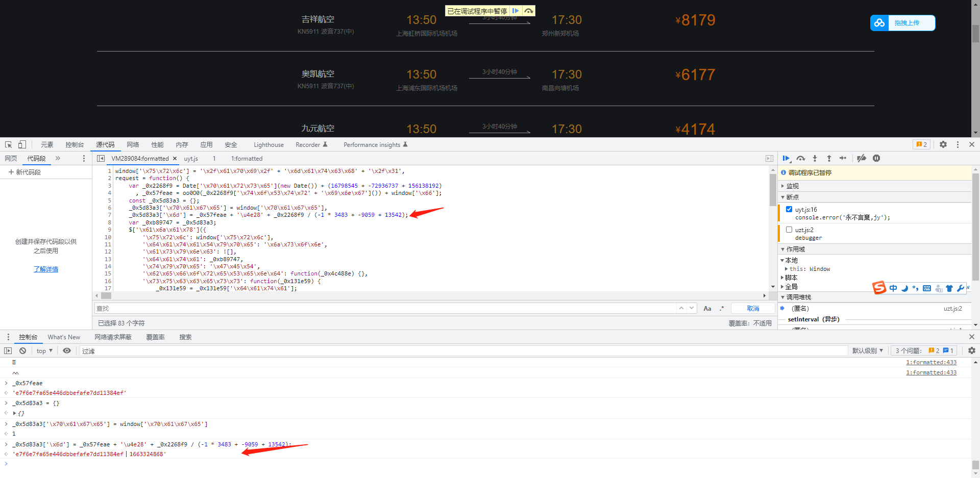
Task: Step over from the paused overlay
Action: pos(529,11)
